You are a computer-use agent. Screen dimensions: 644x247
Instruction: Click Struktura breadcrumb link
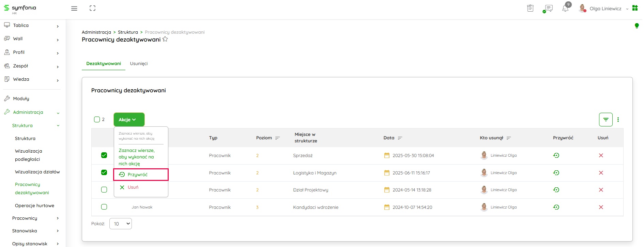coord(128,32)
